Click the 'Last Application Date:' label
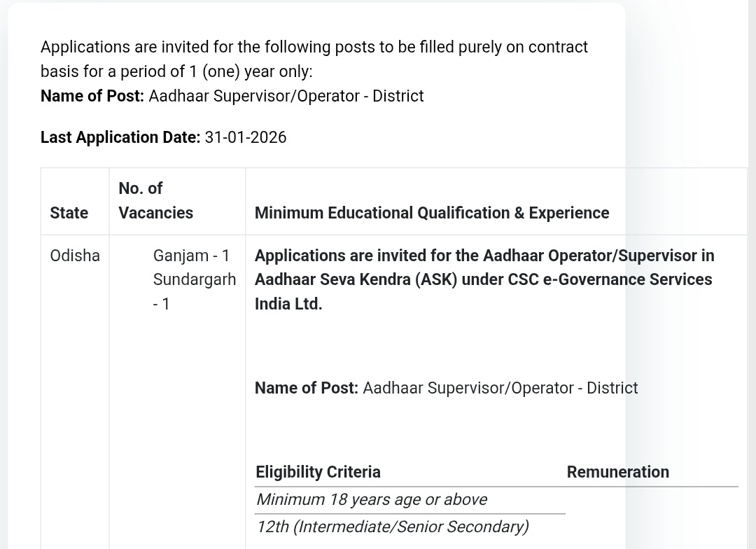The image size is (756, 549). pos(120,137)
